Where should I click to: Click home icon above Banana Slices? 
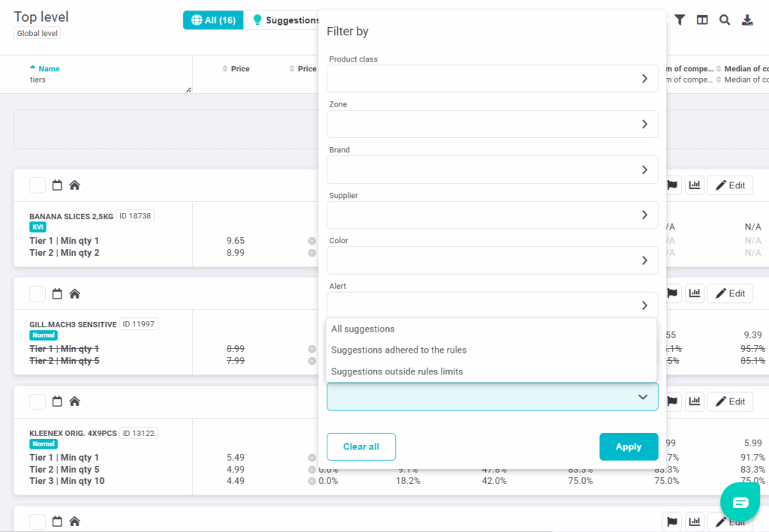tap(74, 185)
